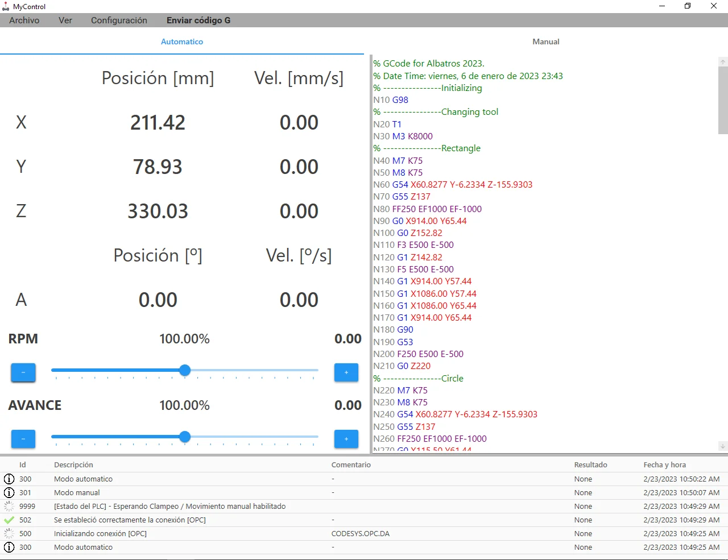Screen dimensions: 728x560
Task: Click G-code scrollbar down arrow
Action: [723, 446]
